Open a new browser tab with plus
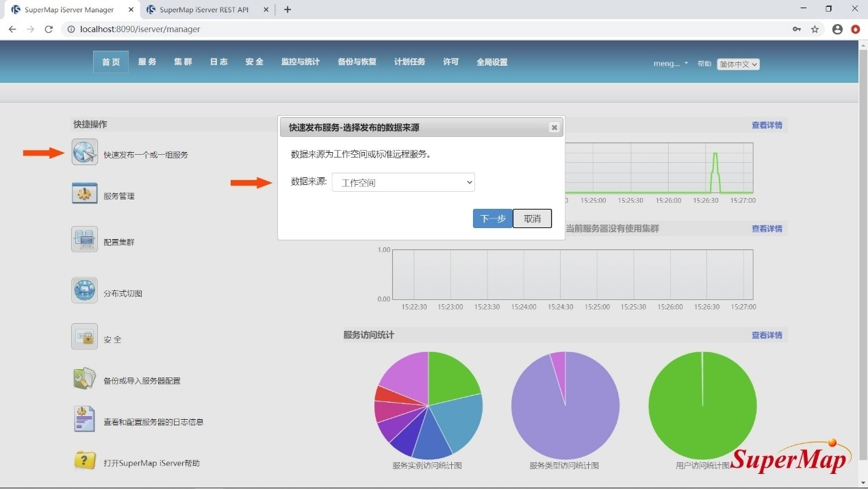Image resolution: width=868 pixels, height=489 pixels. (288, 10)
